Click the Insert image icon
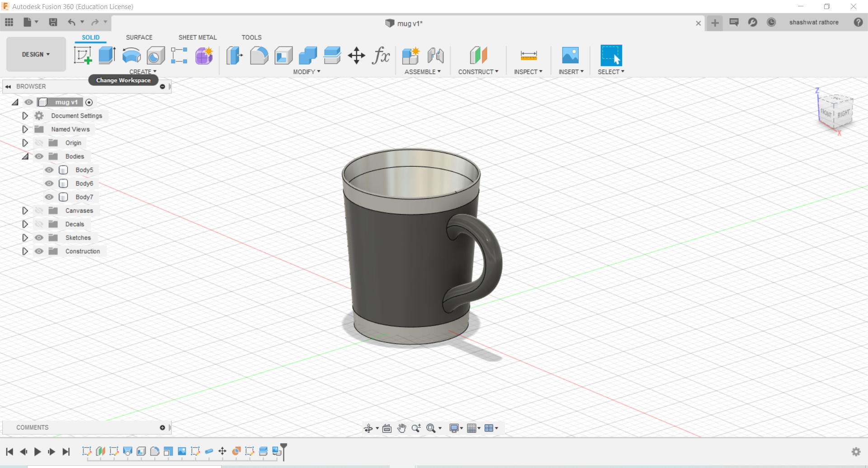Screen dimensions: 868x468 point(570,56)
